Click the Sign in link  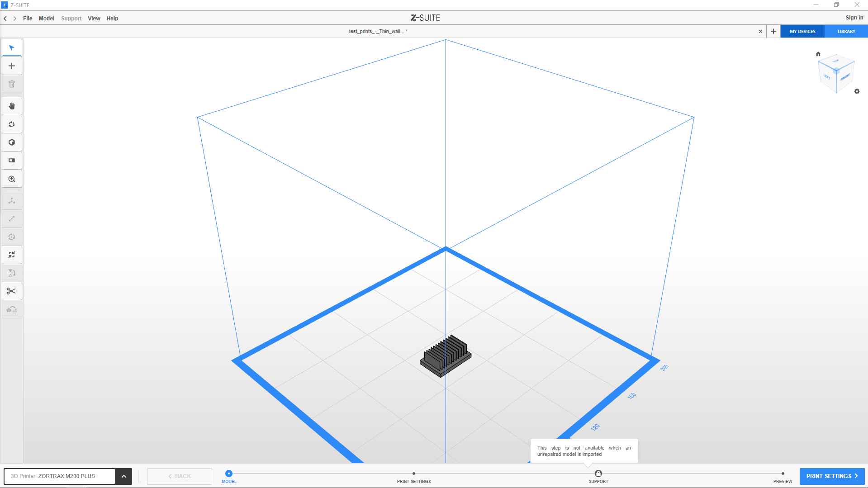tap(854, 18)
